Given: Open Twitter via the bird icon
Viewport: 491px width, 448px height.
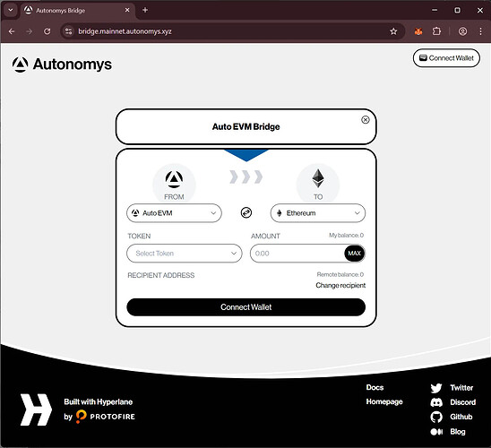Looking at the screenshot, I should pyautogui.click(x=435, y=388).
